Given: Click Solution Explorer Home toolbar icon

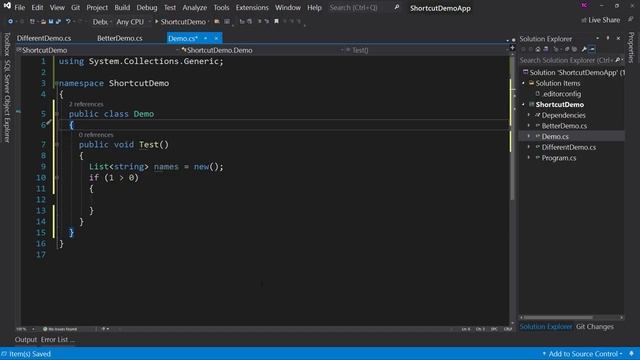Looking at the screenshot, I should point(538,49).
